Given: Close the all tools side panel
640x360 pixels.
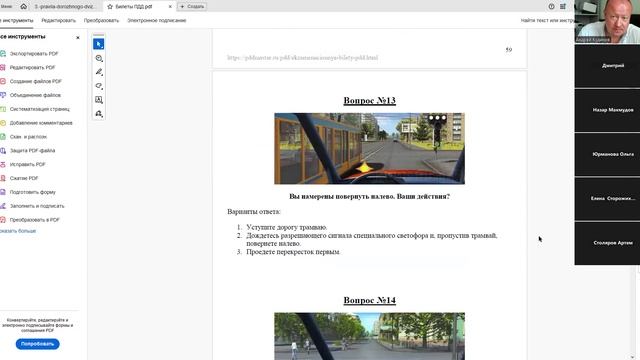Looking at the screenshot, I should point(78,38).
